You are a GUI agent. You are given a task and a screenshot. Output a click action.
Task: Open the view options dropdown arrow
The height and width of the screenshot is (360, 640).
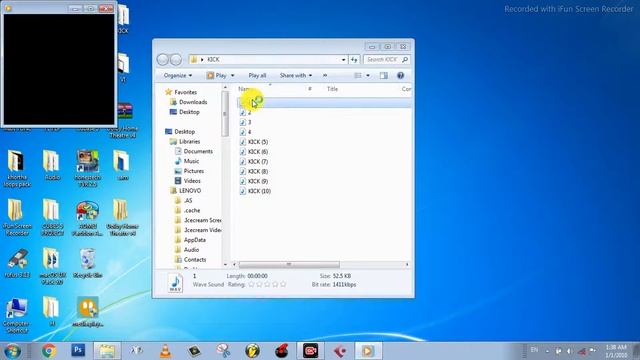tap(368, 76)
